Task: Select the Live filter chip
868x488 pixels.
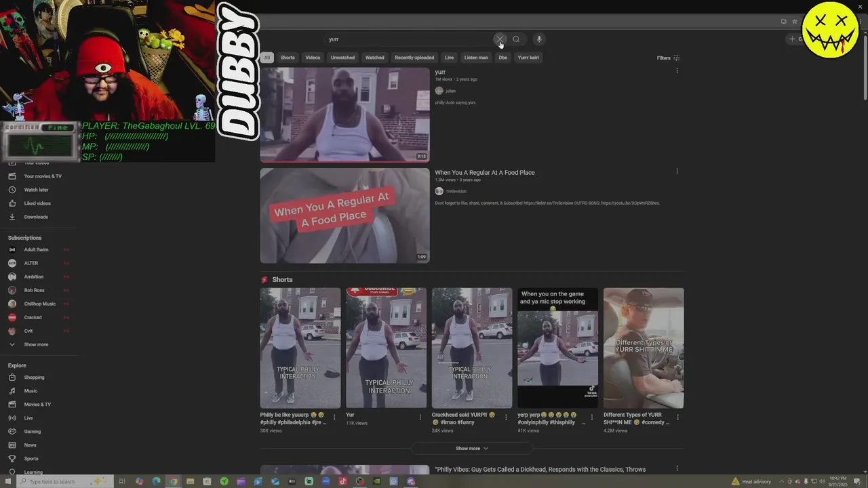Action: 449,58
